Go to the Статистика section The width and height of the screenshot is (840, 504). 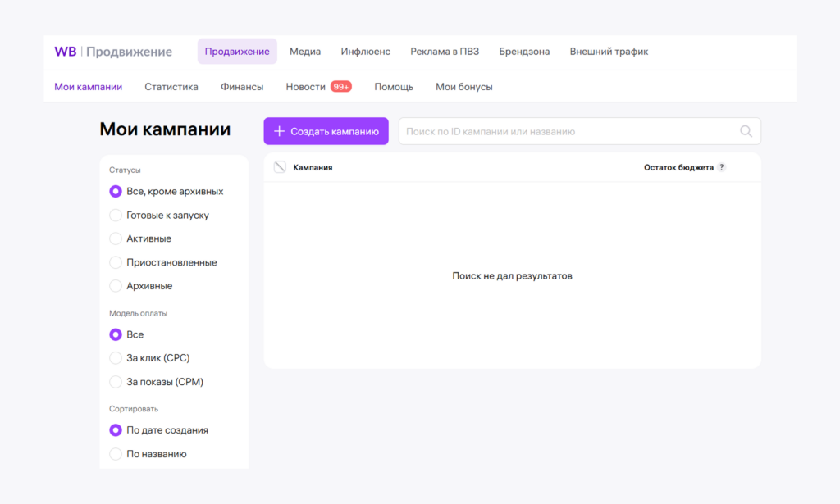point(171,85)
